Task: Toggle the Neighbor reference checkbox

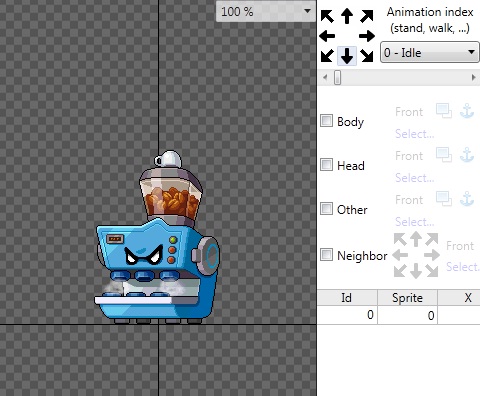Action: tap(326, 255)
